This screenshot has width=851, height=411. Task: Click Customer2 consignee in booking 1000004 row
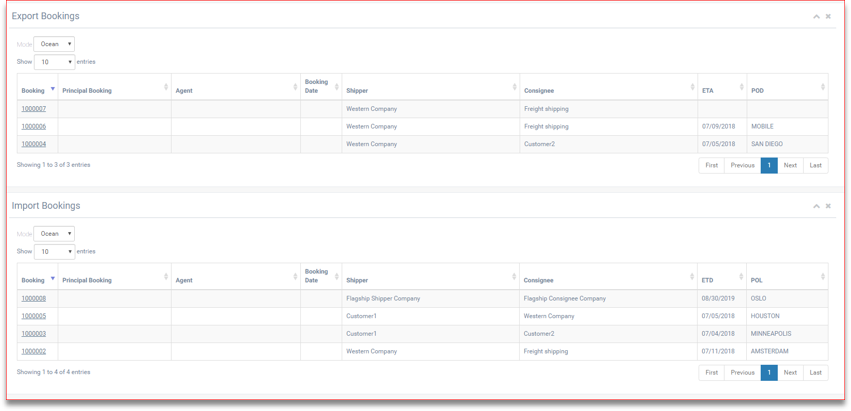[x=609, y=144]
